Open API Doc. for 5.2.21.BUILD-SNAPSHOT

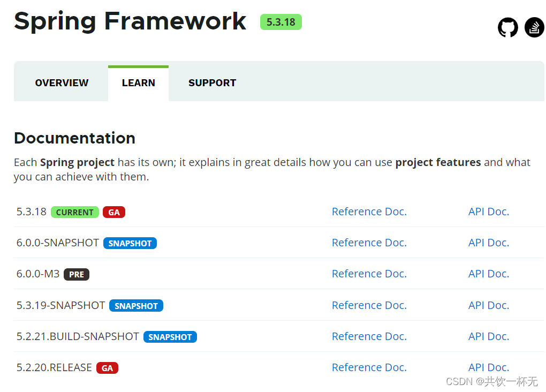click(489, 336)
